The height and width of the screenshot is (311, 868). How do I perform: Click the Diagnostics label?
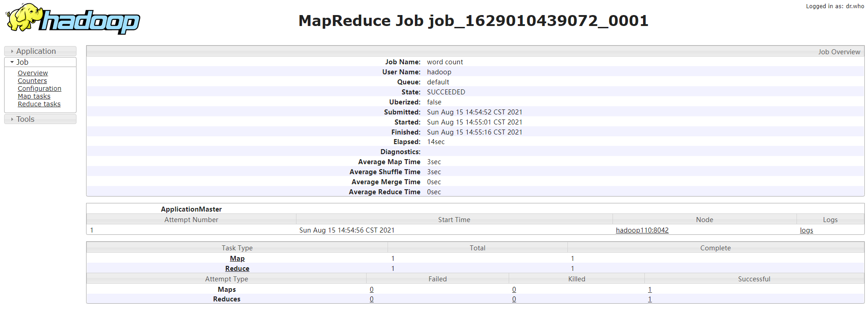(x=400, y=152)
